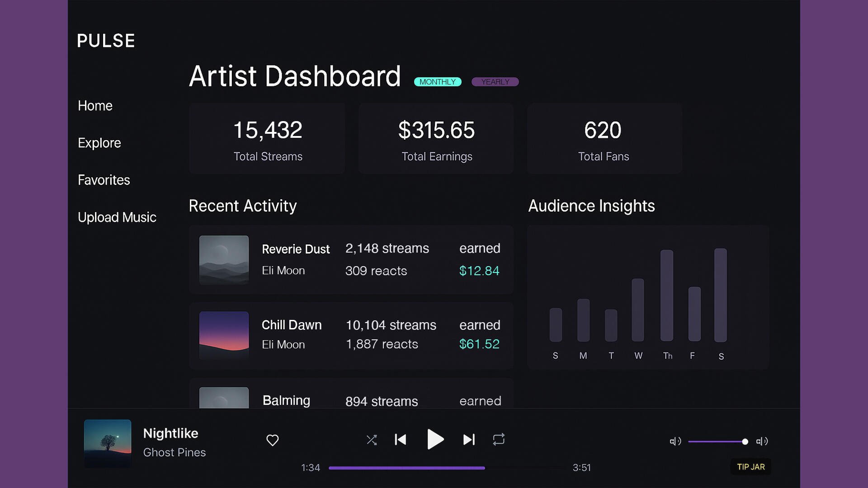Open the Tip Jar button
This screenshot has width=868, height=488.
[x=750, y=467]
